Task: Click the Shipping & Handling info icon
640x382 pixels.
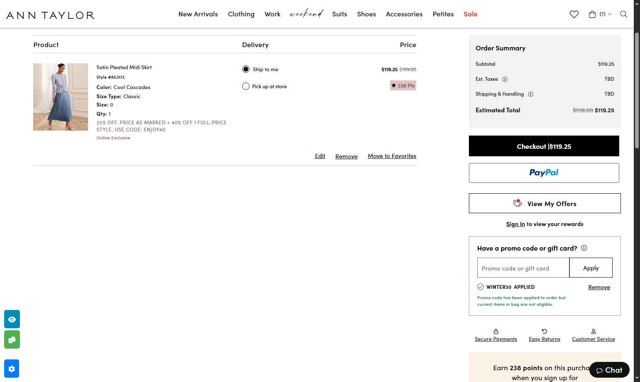Action: (531, 94)
